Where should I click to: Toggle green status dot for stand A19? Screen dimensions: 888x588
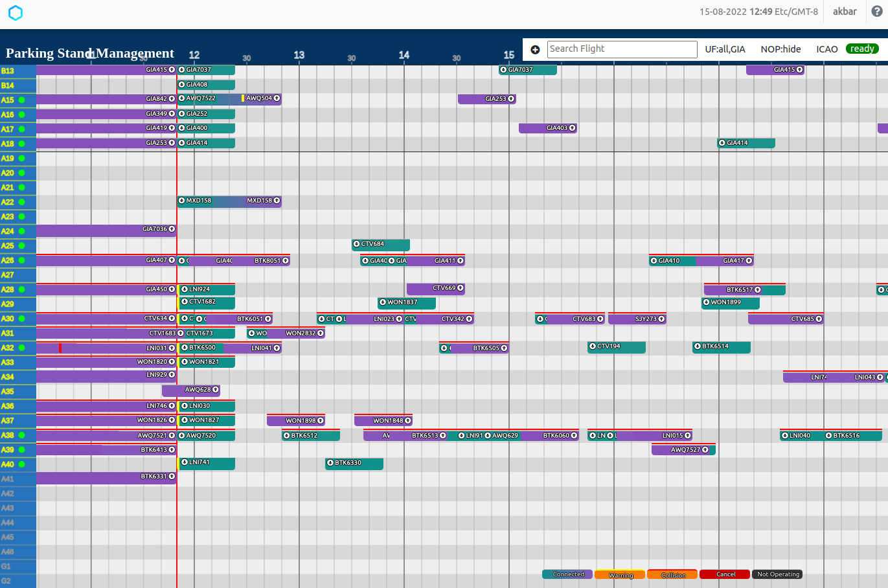[x=22, y=158]
